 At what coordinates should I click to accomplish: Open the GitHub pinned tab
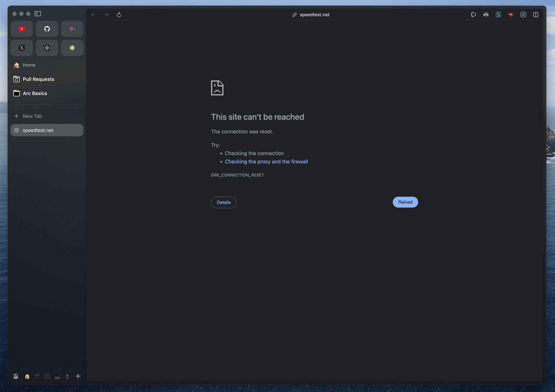tap(47, 29)
